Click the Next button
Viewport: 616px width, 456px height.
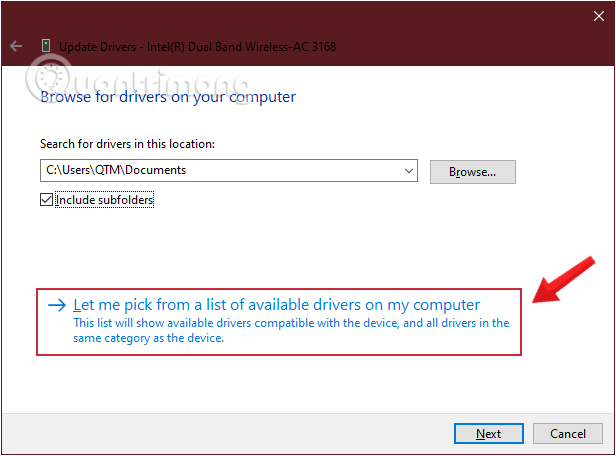click(488, 433)
